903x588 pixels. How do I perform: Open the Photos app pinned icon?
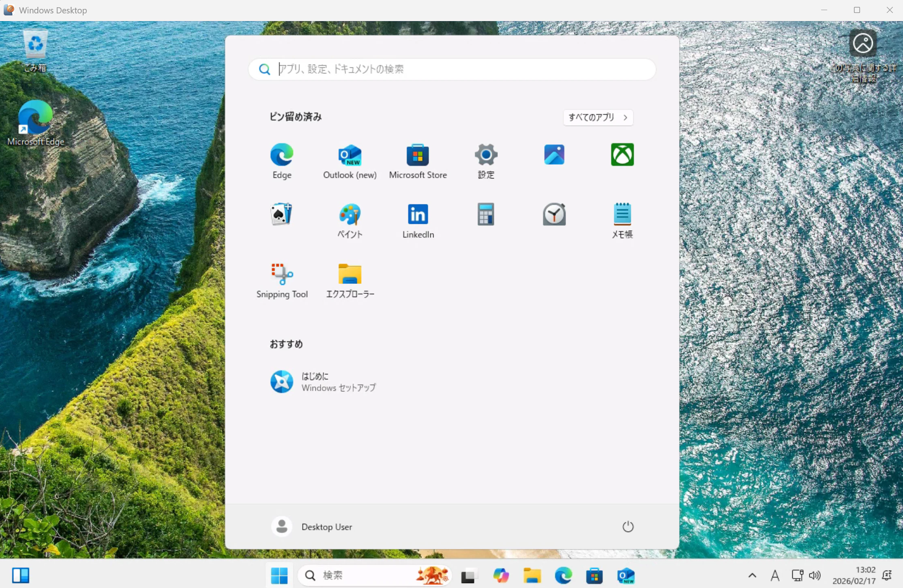[x=554, y=155]
